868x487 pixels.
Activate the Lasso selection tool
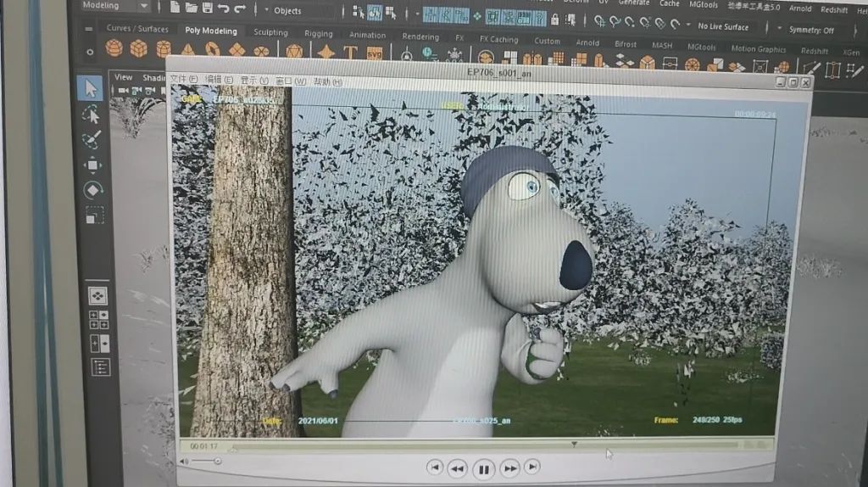(x=92, y=114)
